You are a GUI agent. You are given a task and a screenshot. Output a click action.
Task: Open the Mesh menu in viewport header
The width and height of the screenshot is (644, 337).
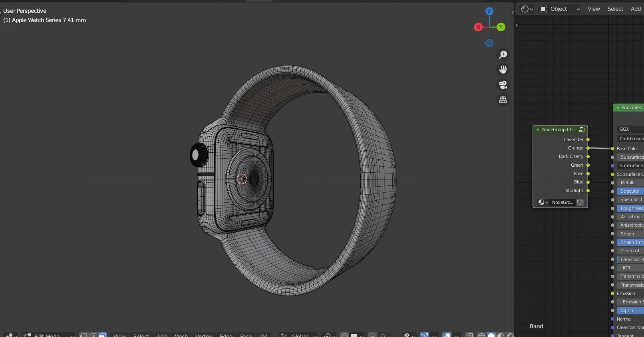(181, 335)
